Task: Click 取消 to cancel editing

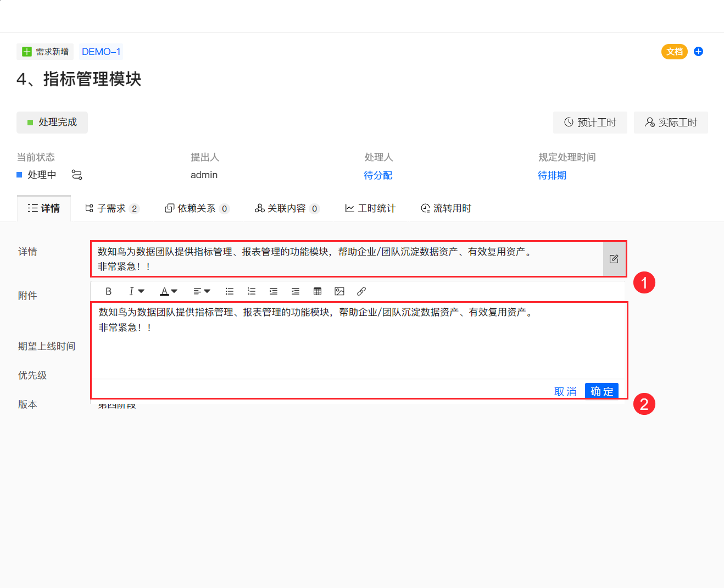Action: click(x=565, y=391)
